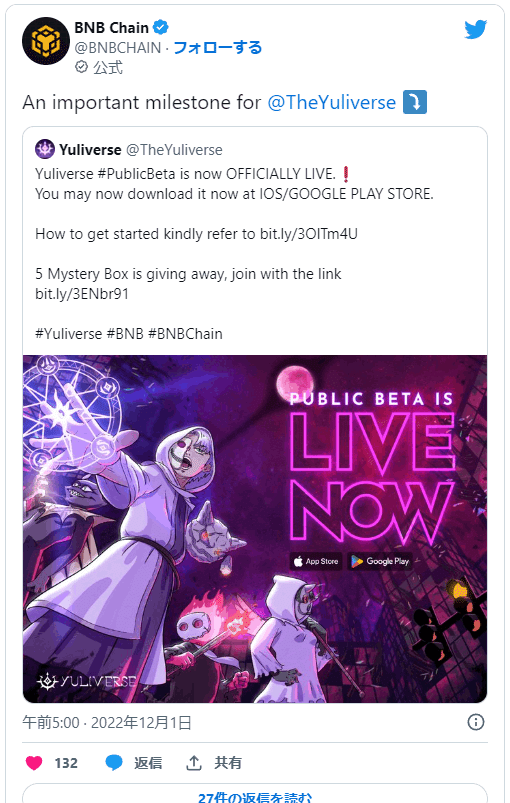Click the Yuliverse name in quoted tweet
Viewport: 510px width, 803px height.
90,150
